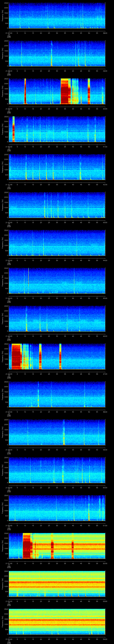Click the 54:00 end label of the last row

tap(105, 639)
